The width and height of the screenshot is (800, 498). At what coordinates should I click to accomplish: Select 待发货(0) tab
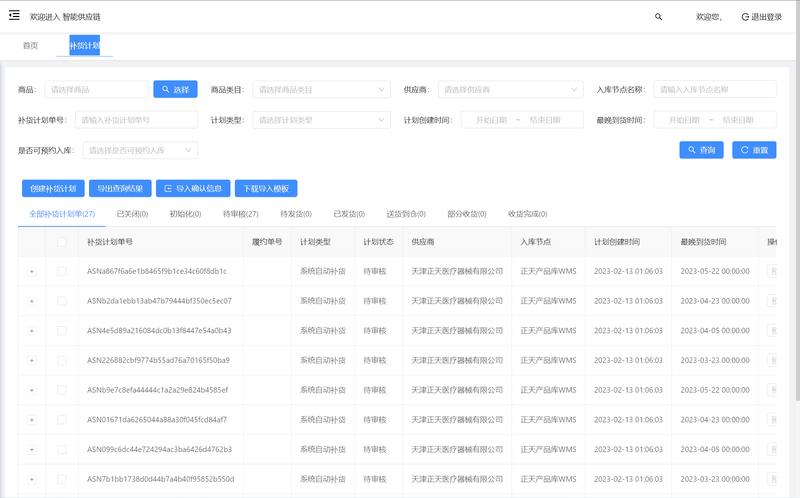pyautogui.click(x=296, y=214)
